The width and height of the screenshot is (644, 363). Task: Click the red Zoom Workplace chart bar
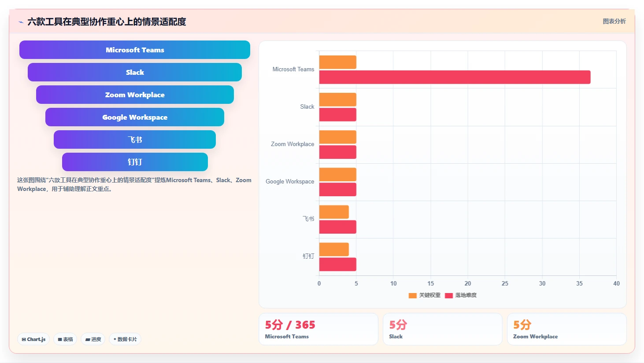pos(338,152)
